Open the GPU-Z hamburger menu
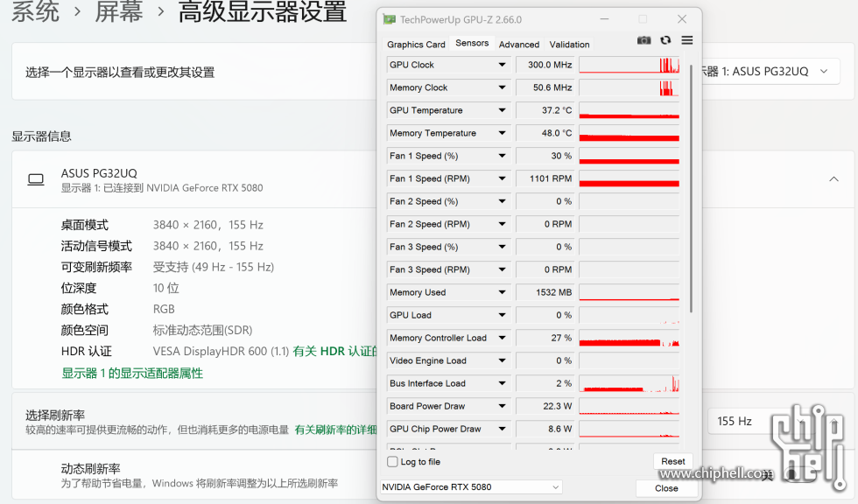 pyautogui.click(x=687, y=40)
